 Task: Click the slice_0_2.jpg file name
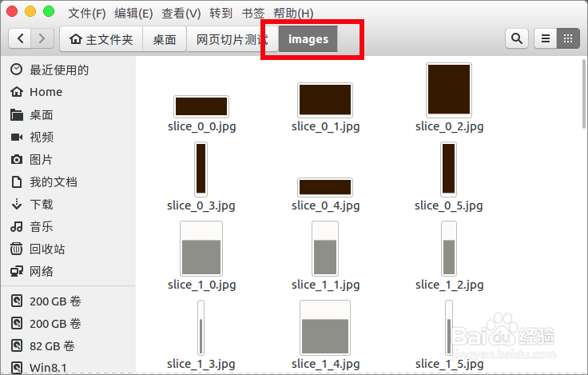click(x=449, y=127)
